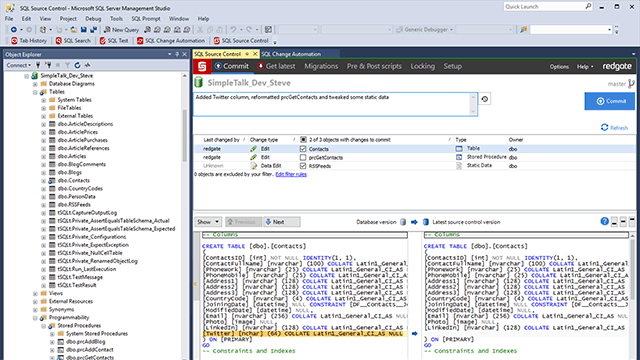The height and width of the screenshot is (360, 640).
Task: Open the Show dropdown in diff pane
Action: [x=208, y=222]
